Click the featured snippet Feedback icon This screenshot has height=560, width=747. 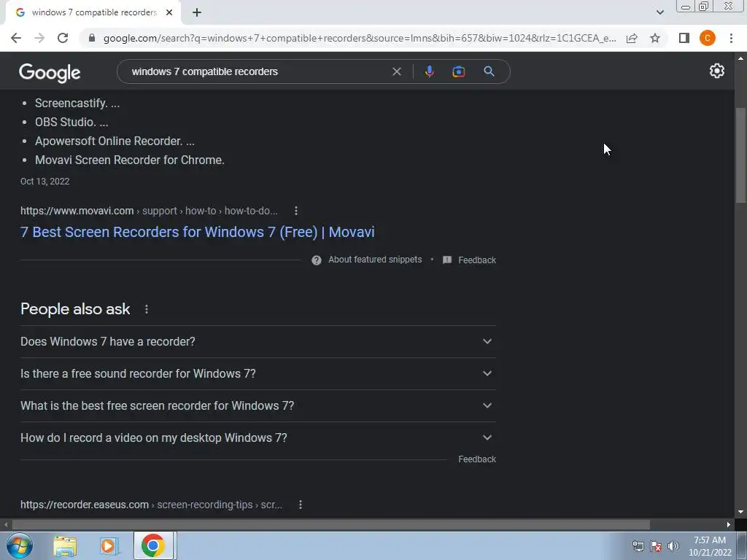point(447,260)
